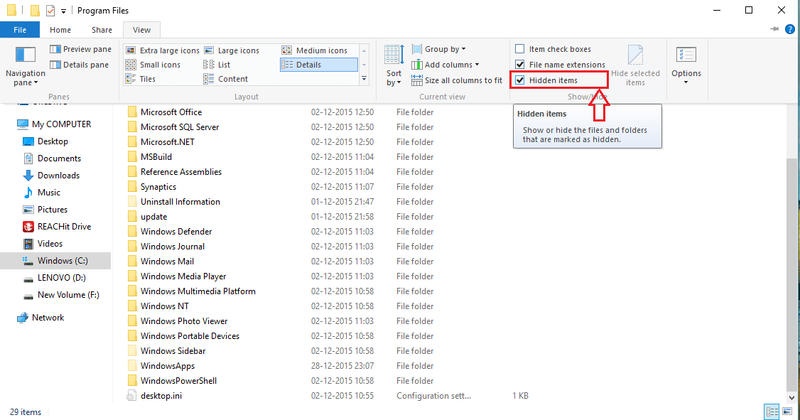Open Downloads in the navigation pane
The image size is (800, 420).
tap(51, 176)
